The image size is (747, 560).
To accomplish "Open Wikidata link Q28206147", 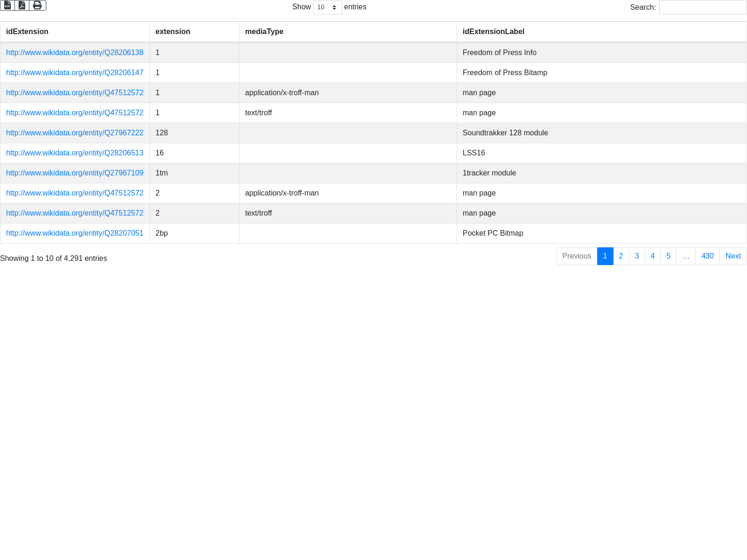I will tap(75, 73).
